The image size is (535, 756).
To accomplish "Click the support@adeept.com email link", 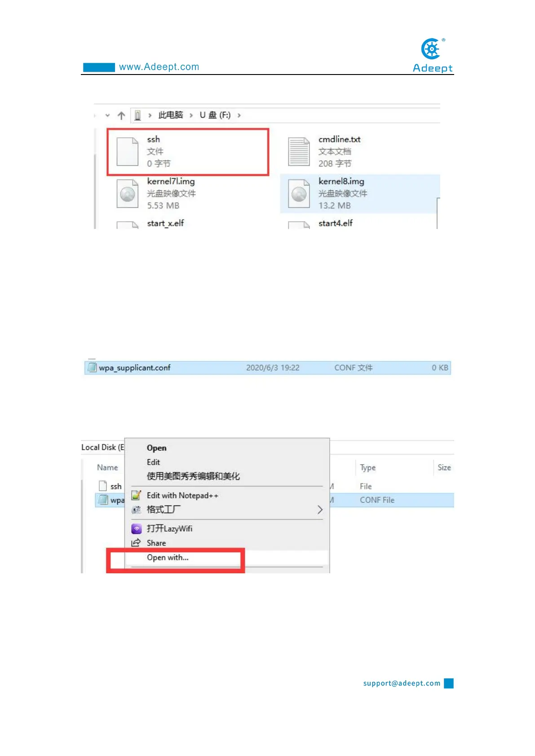I will point(402,683).
